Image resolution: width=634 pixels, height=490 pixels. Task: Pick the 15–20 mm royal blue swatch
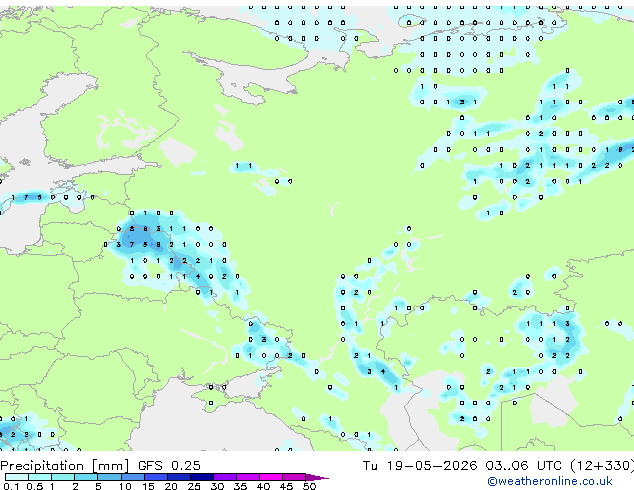click(155, 477)
